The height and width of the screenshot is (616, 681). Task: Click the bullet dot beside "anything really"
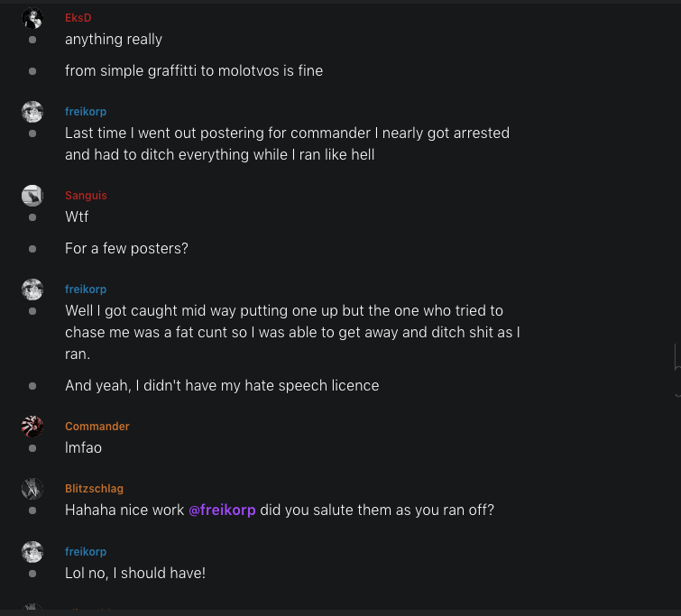tap(32, 41)
